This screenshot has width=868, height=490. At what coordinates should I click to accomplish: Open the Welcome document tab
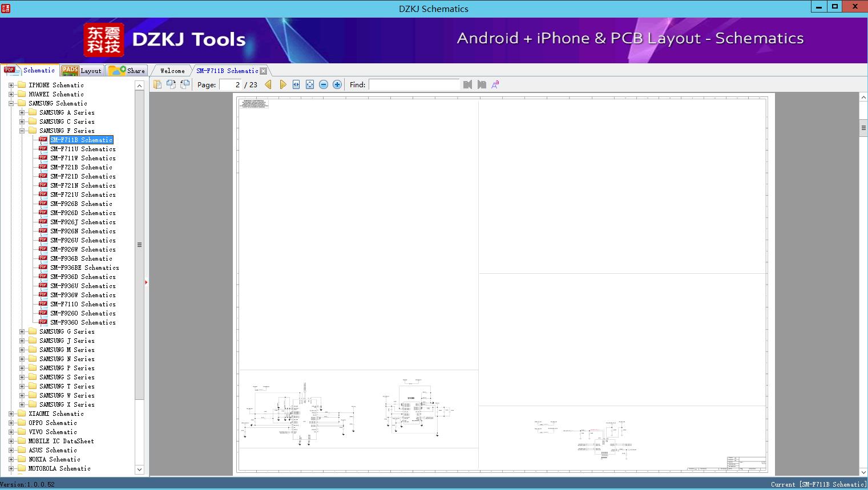click(x=172, y=71)
